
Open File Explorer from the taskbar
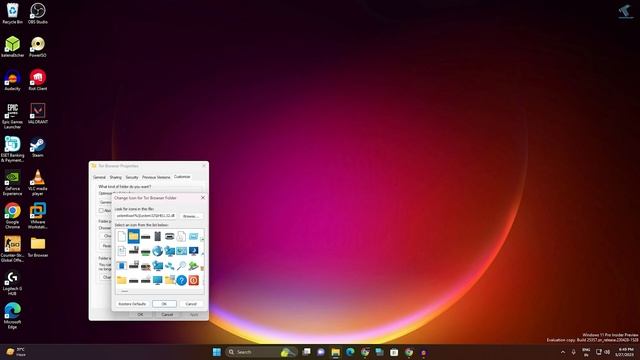tap(336, 352)
